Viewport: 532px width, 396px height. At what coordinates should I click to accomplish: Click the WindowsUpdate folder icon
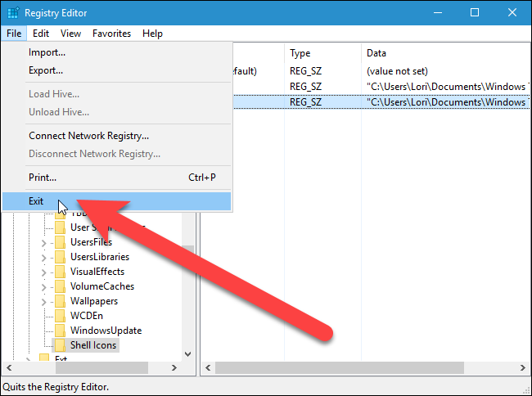click(x=60, y=331)
